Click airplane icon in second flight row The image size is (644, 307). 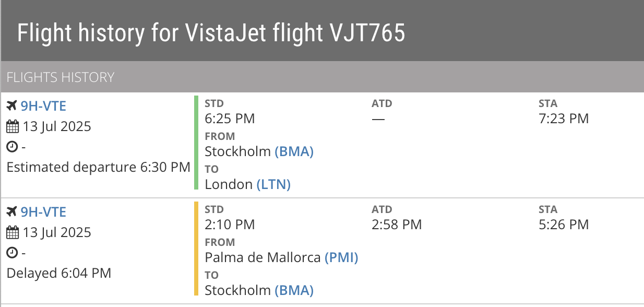tap(11, 212)
